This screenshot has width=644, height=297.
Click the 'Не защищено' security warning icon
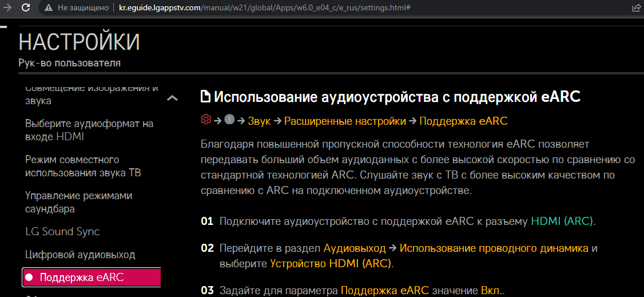click(x=49, y=8)
